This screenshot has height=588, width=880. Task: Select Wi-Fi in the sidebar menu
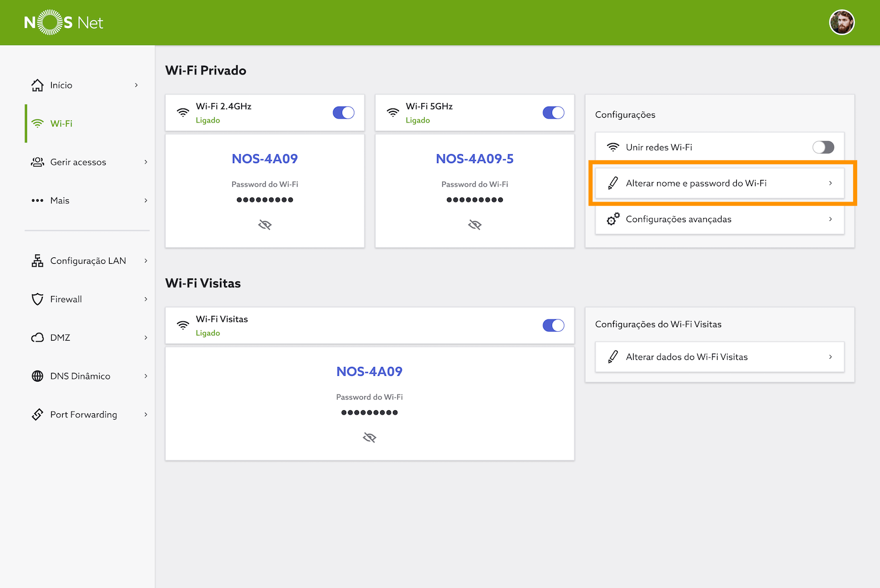click(61, 124)
